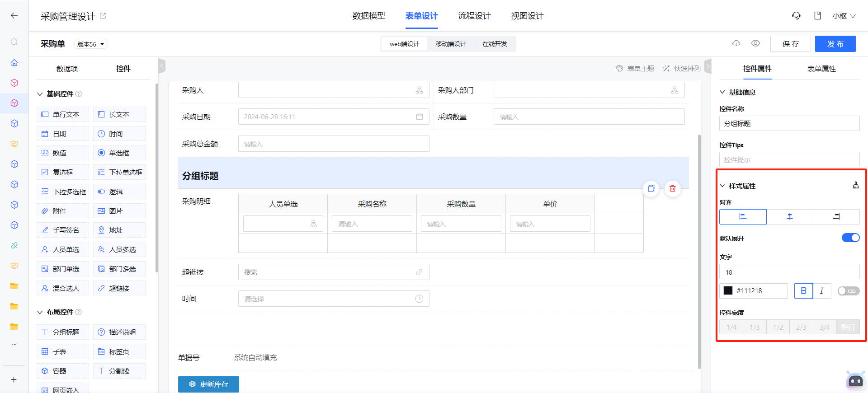
Task: Open the 小枢 user menu
Action: [844, 16]
